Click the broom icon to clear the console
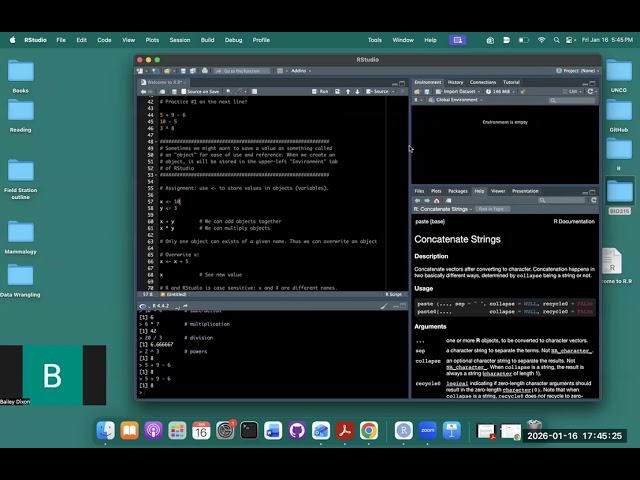 click(384, 306)
